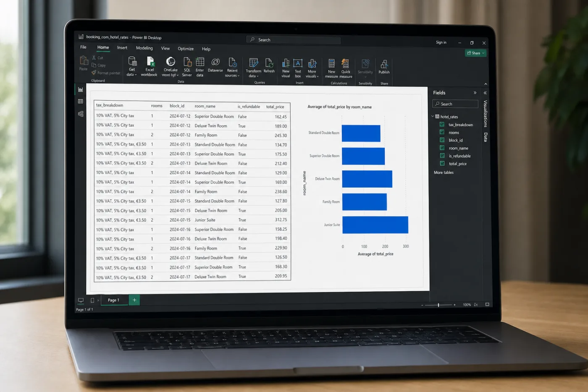Open the View ribbon tab
Image resolution: width=588 pixels, height=392 pixels.
coord(165,48)
